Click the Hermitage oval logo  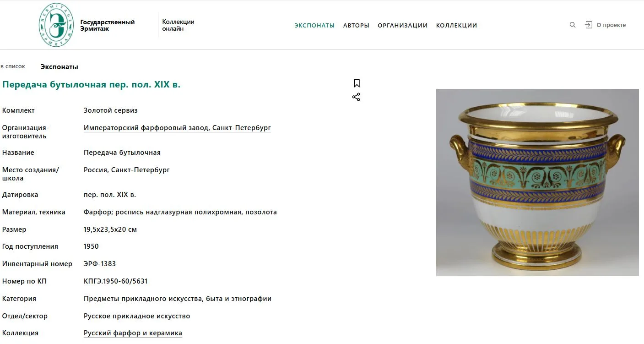56,25
